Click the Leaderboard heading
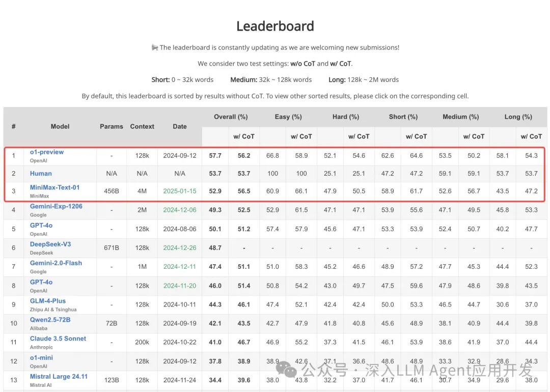550x392 pixels. tap(275, 26)
